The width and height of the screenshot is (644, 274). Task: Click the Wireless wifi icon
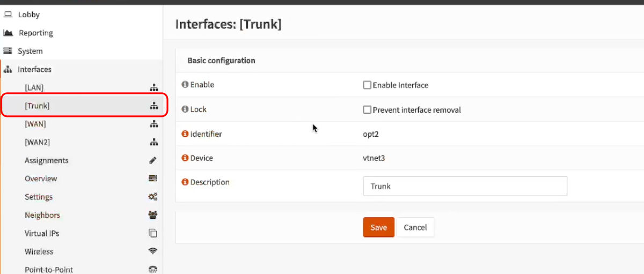(x=153, y=251)
